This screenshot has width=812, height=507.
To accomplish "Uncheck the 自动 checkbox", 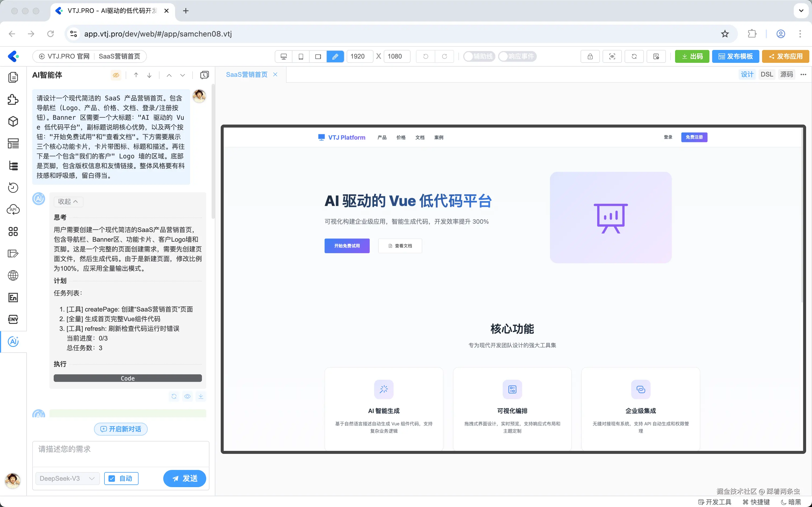I will click(112, 479).
